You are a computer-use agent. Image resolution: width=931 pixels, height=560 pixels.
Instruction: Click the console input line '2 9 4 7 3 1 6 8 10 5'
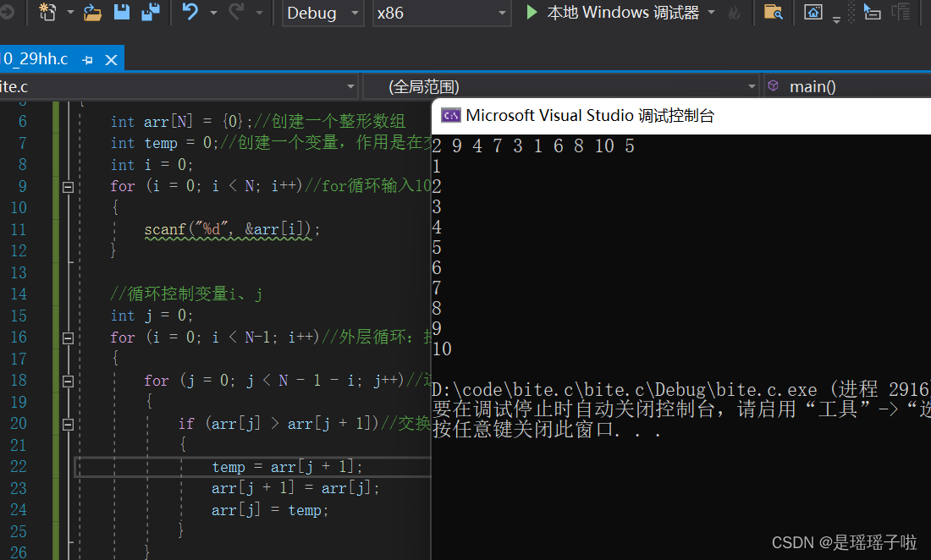(x=533, y=146)
